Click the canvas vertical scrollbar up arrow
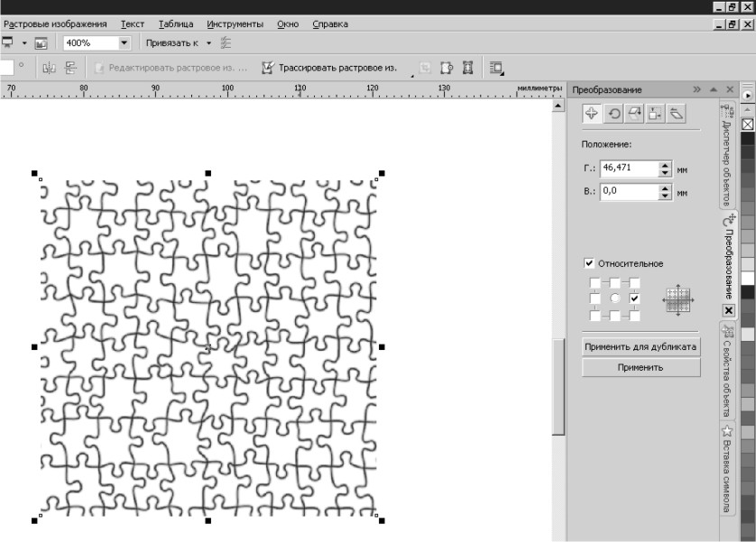The width and height of the screenshot is (756, 542). pyautogui.click(x=558, y=106)
